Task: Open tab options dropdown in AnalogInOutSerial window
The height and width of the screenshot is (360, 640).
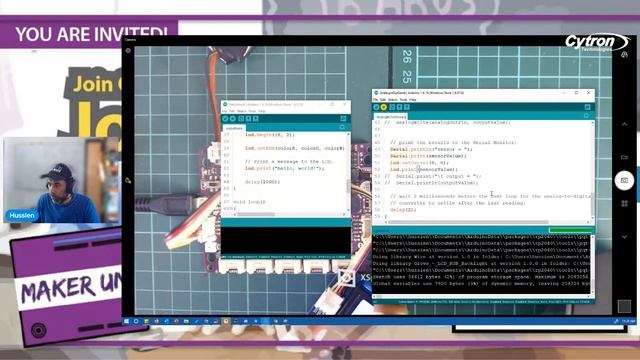Action: (x=587, y=116)
